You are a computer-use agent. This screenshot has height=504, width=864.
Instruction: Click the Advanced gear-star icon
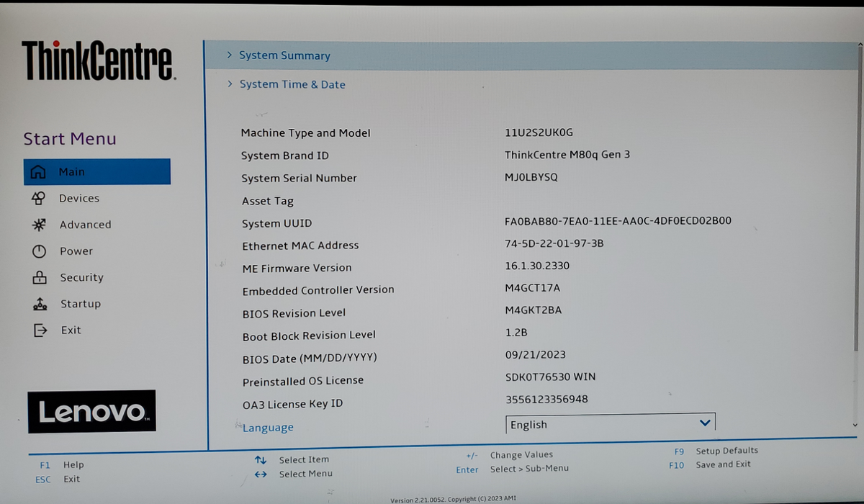(39, 225)
